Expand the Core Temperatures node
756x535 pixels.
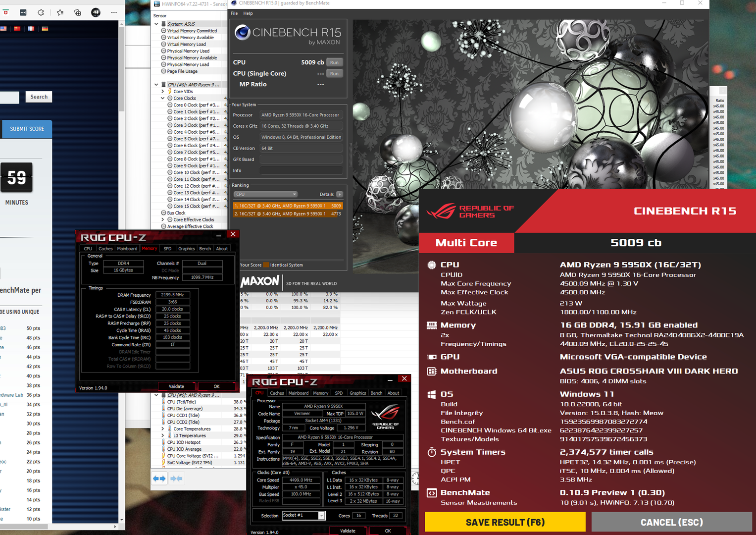click(162, 429)
